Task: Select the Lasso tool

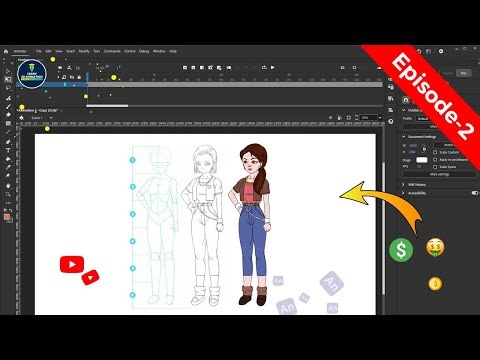Action: tap(8, 88)
